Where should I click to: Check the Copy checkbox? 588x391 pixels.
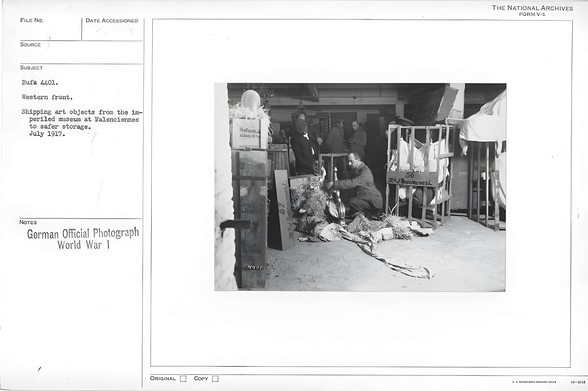(215, 379)
